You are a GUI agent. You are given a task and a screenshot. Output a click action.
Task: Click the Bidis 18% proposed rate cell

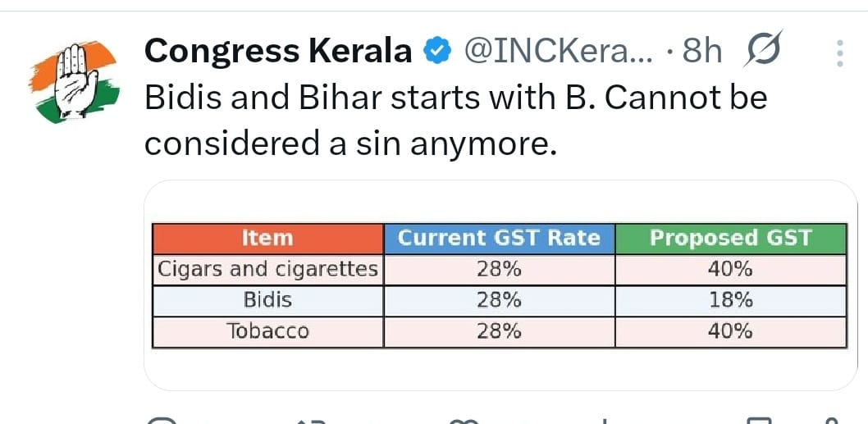(x=731, y=300)
